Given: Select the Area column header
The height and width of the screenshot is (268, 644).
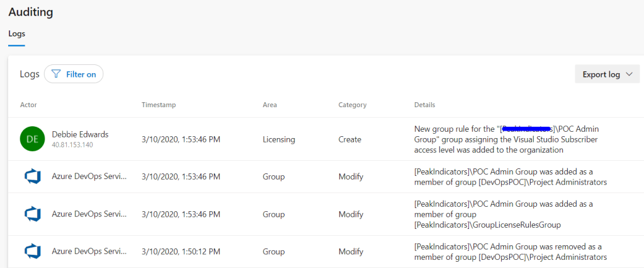Looking at the screenshot, I should pos(269,105).
